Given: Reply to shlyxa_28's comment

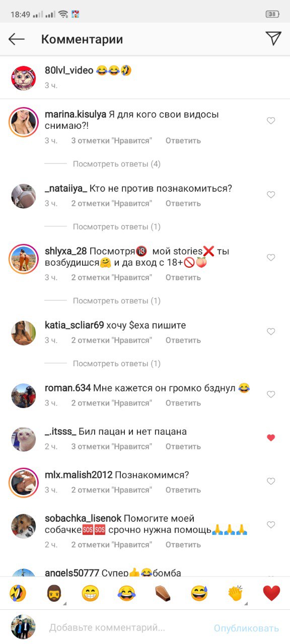Looking at the screenshot, I should click(183, 278).
